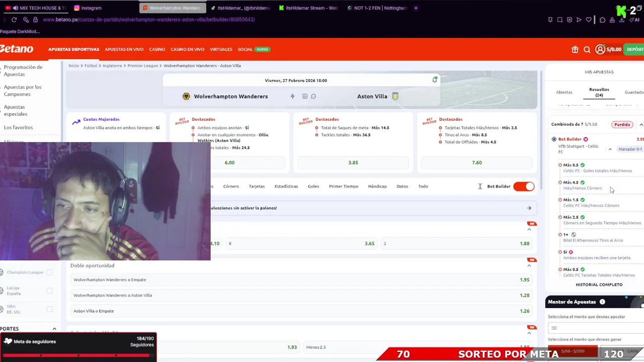644x362 pixels.
Task: Switch to the Hándicap tab
Action: [x=377, y=187]
